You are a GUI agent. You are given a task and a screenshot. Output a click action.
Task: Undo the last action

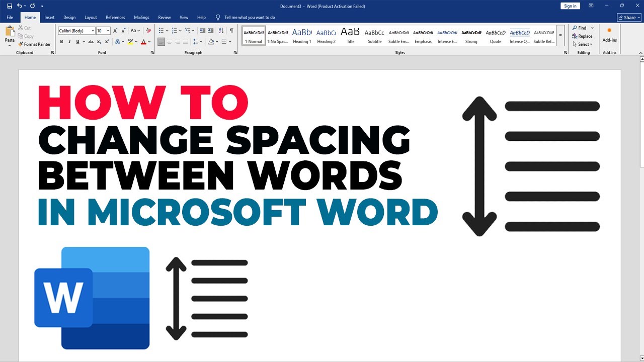coord(19,6)
